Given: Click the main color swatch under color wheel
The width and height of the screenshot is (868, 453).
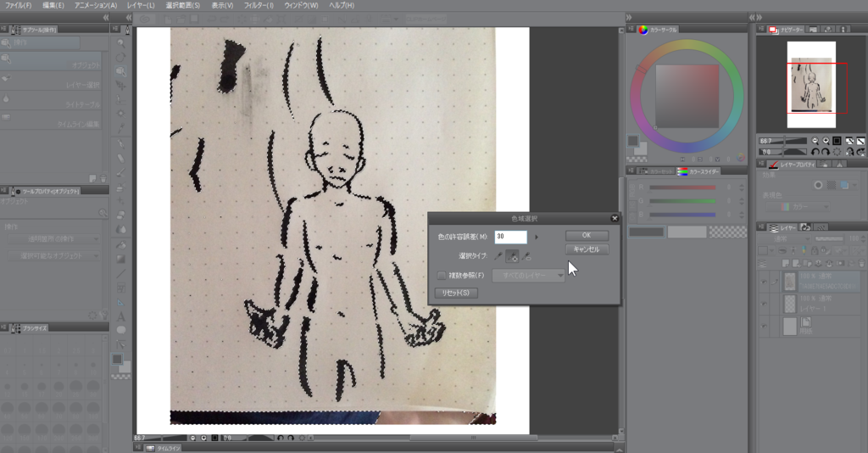Looking at the screenshot, I should click(x=633, y=141).
